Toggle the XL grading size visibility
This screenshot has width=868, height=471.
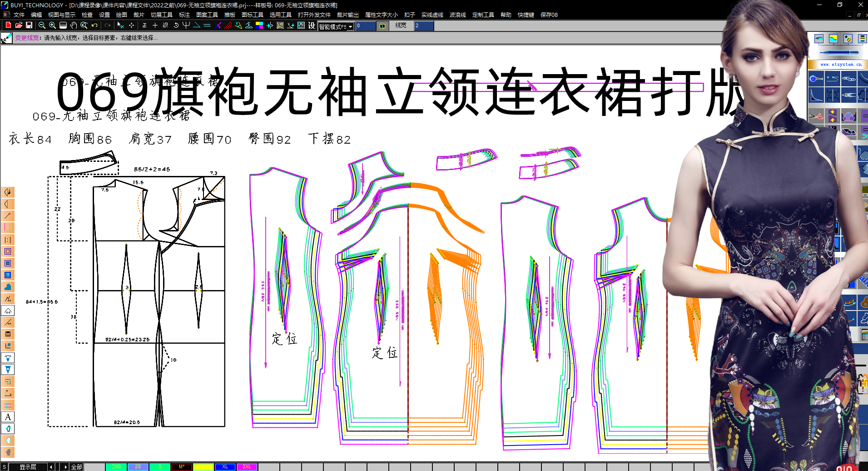coord(224,466)
